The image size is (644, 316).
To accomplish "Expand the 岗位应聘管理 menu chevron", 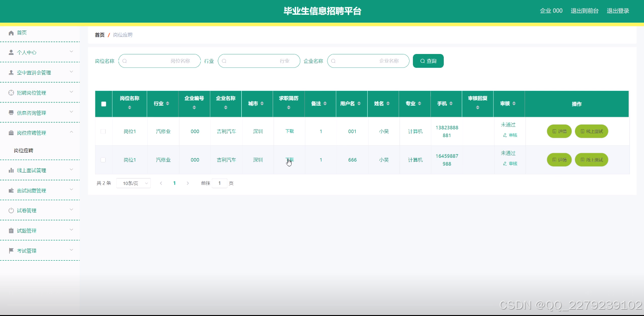I will [x=72, y=132].
